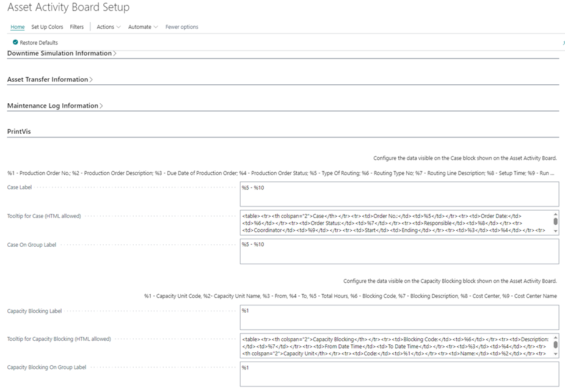Focus the Case On Group Label field
Image resolution: width=565 pixels, height=392 pixels.
(399, 252)
